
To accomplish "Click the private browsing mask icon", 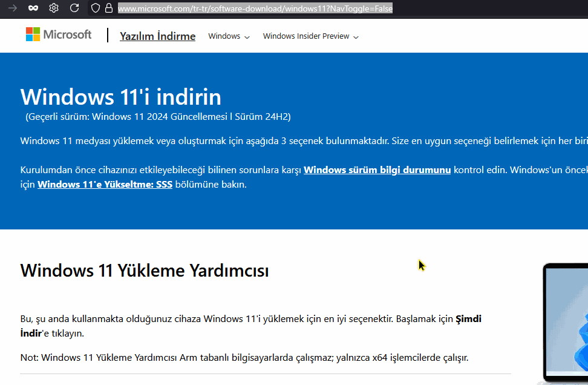I will coord(33,8).
